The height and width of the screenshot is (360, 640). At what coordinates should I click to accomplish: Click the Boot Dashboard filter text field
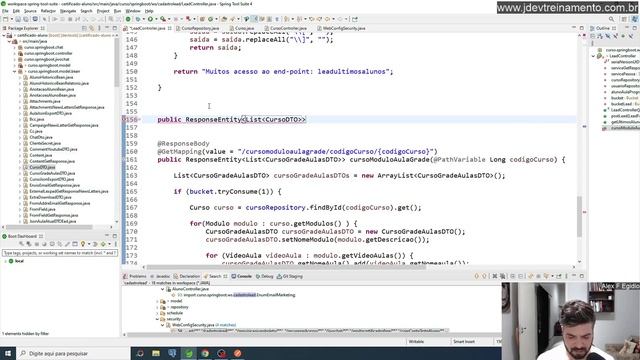coord(60,253)
